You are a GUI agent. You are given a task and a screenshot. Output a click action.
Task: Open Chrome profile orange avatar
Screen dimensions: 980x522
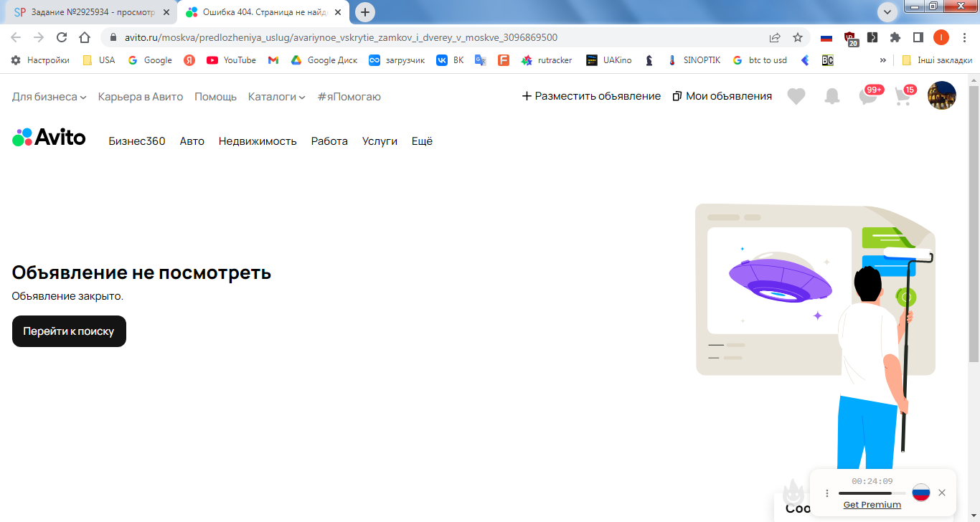941,37
